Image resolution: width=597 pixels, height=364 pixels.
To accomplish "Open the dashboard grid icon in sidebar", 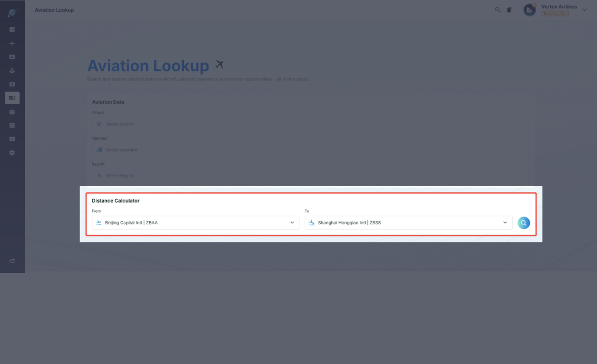I will [12, 29].
